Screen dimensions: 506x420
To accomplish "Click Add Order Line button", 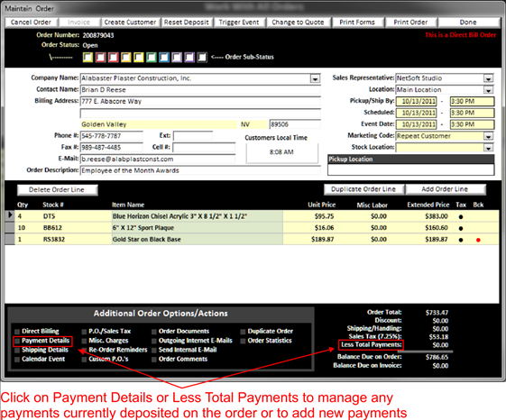I will tap(445, 189).
